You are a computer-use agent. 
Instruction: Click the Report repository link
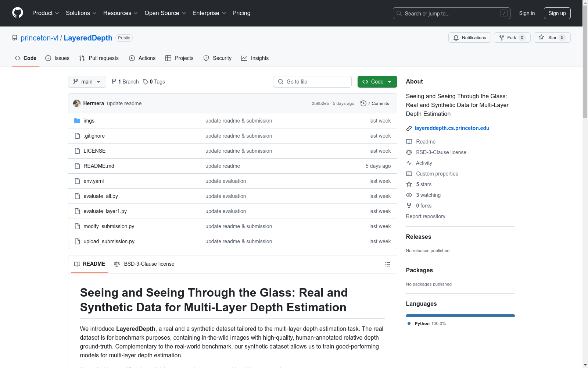(426, 216)
